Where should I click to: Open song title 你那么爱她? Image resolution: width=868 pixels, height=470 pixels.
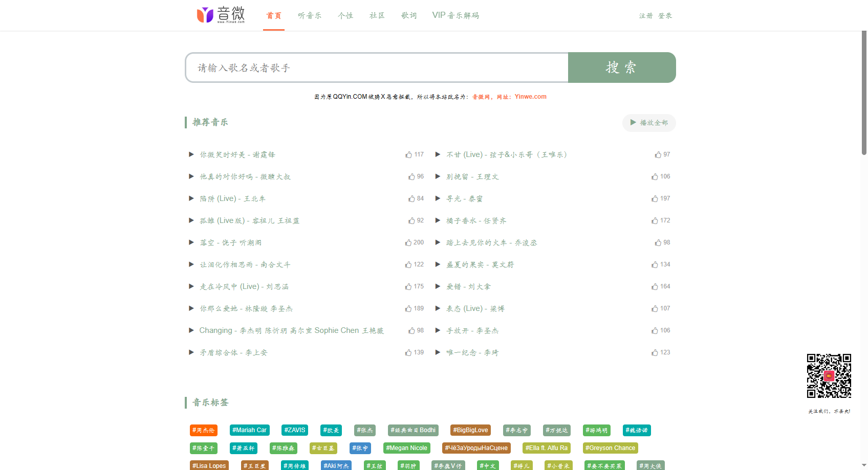point(246,308)
